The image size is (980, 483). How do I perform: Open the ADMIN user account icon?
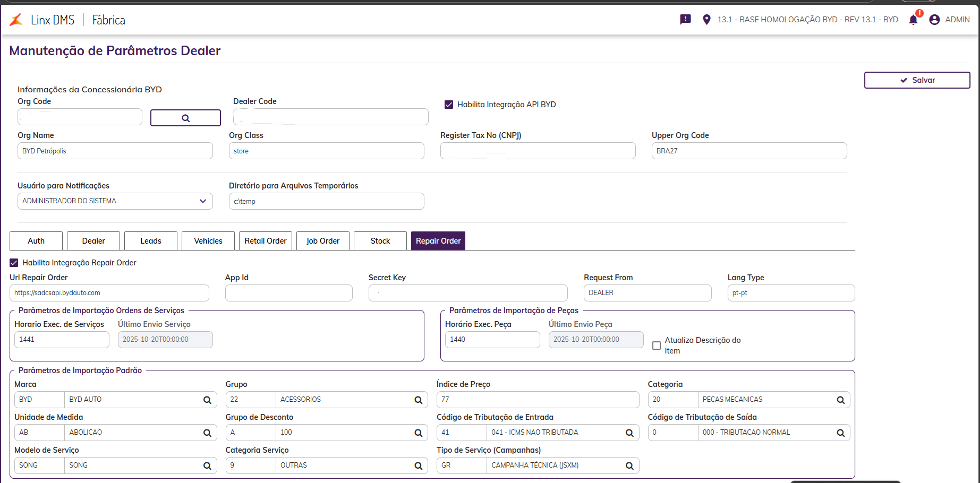click(x=934, y=20)
